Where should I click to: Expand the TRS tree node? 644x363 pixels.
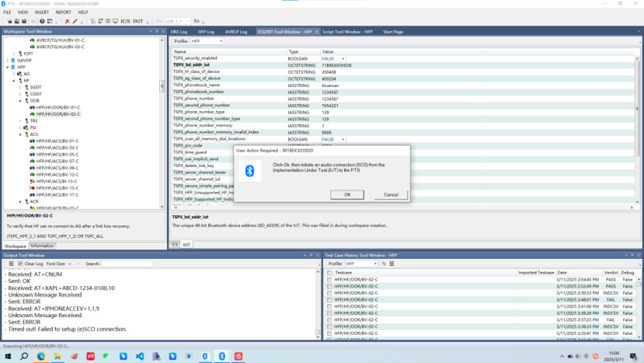click(x=20, y=120)
